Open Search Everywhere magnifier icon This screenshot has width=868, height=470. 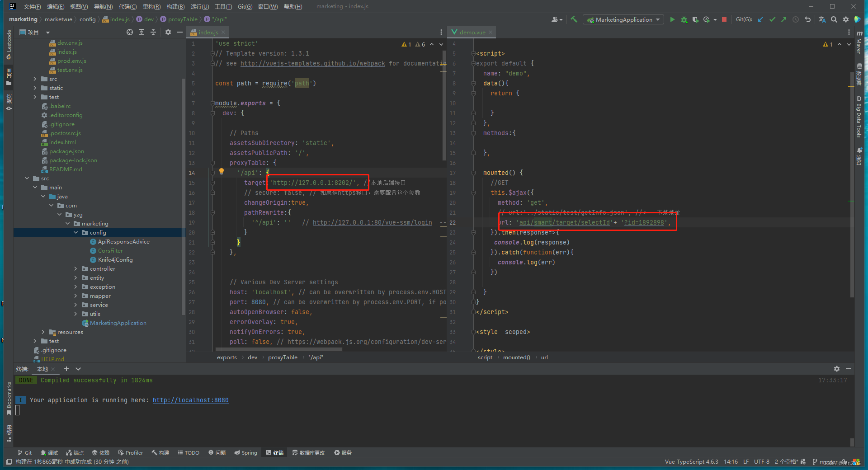[x=834, y=19]
